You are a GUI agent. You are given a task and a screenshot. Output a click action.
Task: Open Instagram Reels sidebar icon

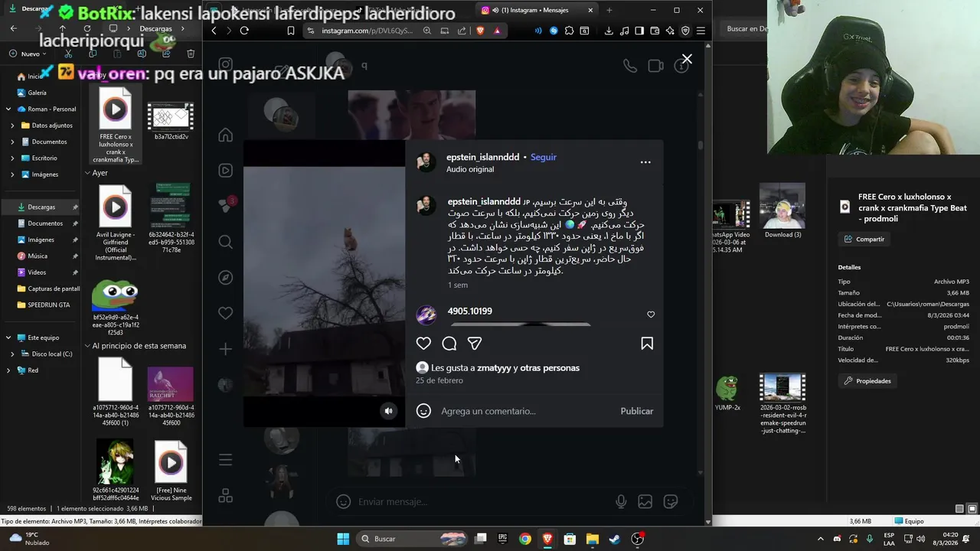(225, 171)
